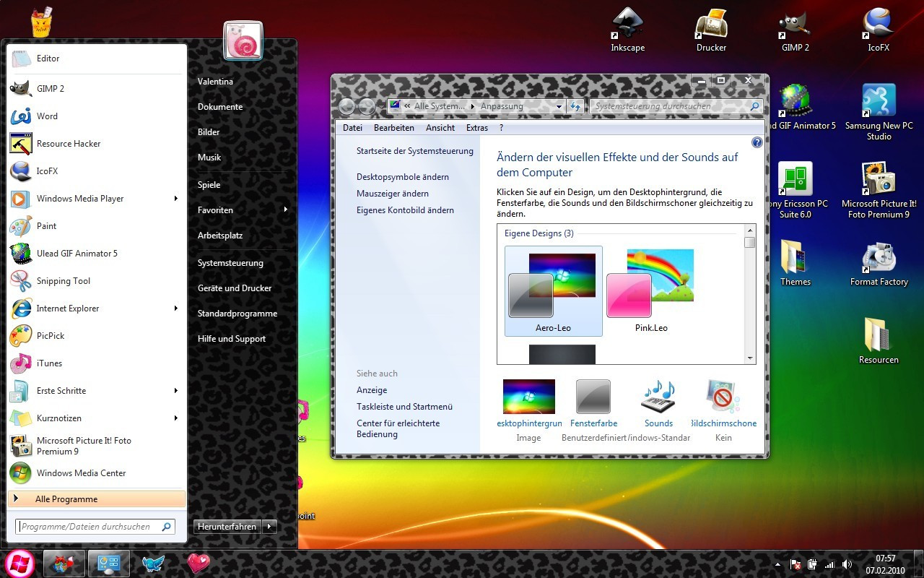Select the IcoFX desktop icon
This screenshot has height=578, width=924.
[x=879, y=30]
